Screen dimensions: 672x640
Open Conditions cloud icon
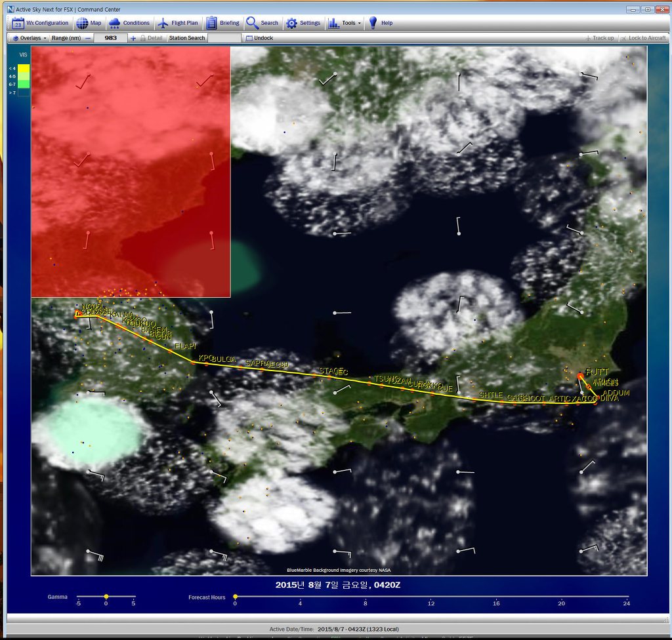coord(115,23)
